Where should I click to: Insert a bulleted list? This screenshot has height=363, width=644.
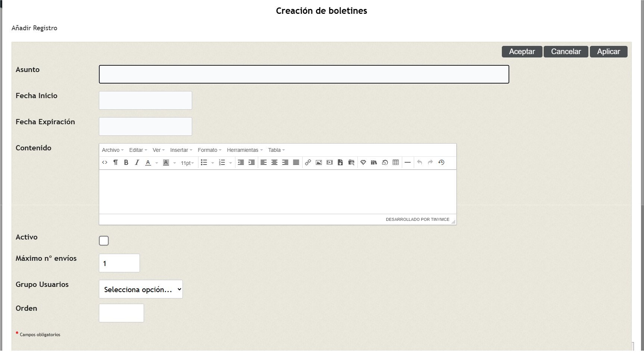(x=204, y=162)
